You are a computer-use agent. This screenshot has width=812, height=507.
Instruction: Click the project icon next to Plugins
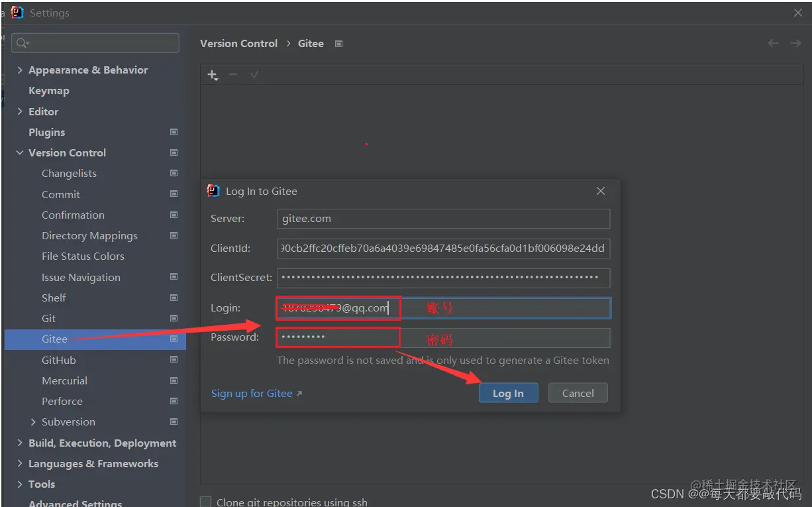pos(174,132)
